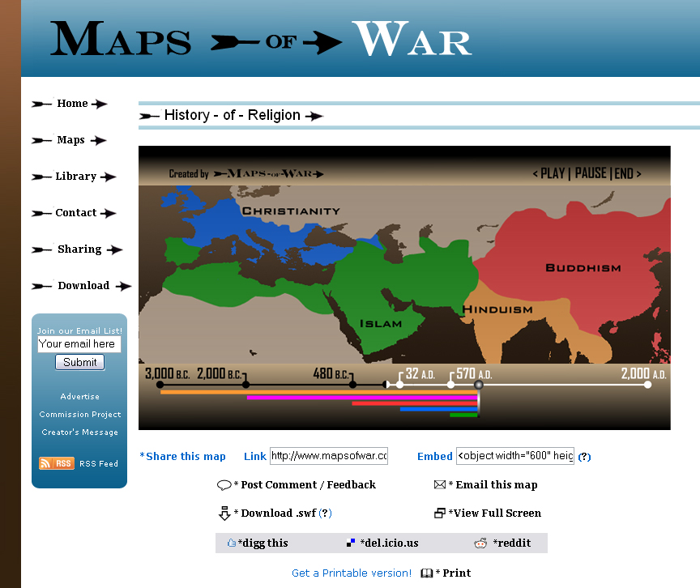Click the reddit alien icon
This screenshot has width=700, height=588.
480,543
